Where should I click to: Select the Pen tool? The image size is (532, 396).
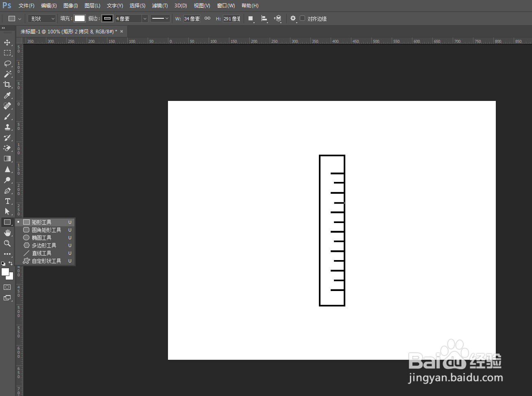[x=7, y=190]
